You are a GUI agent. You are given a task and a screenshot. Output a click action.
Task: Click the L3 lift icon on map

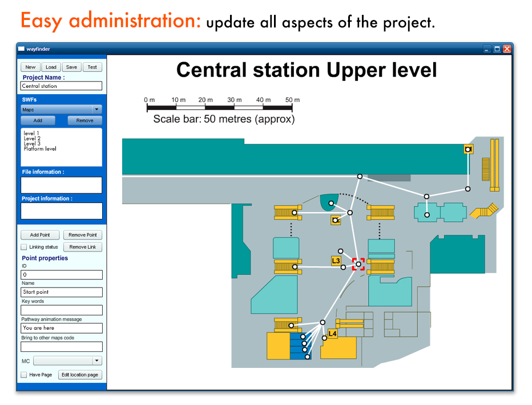336,261
